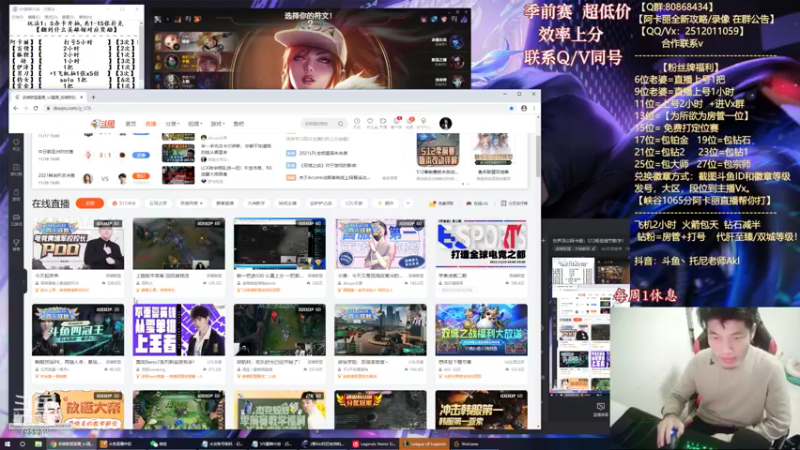Viewport: 800px width, 450px height.
Task: Select the 大神教学 filter tab
Action: tap(256, 203)
